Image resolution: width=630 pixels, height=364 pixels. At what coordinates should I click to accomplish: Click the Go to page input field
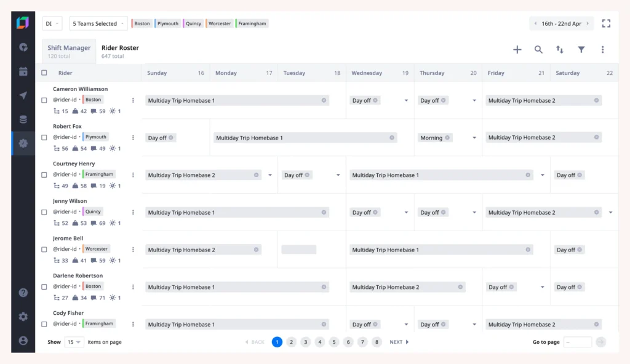(x=577, y=342)
